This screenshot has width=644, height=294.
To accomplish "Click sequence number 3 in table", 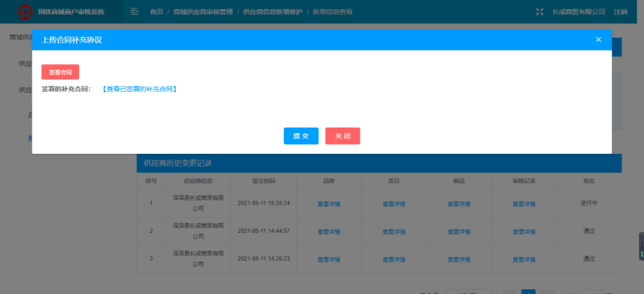I will [151, 259].
